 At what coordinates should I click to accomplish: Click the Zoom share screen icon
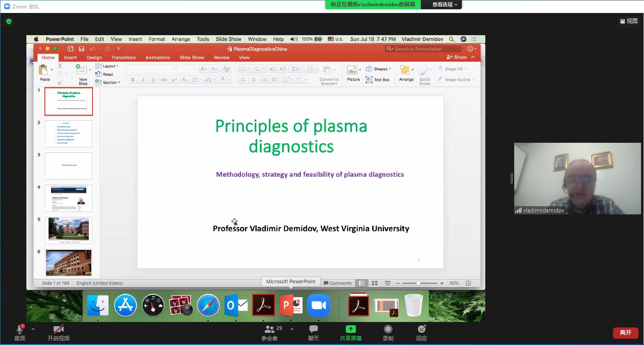point(350,330)
